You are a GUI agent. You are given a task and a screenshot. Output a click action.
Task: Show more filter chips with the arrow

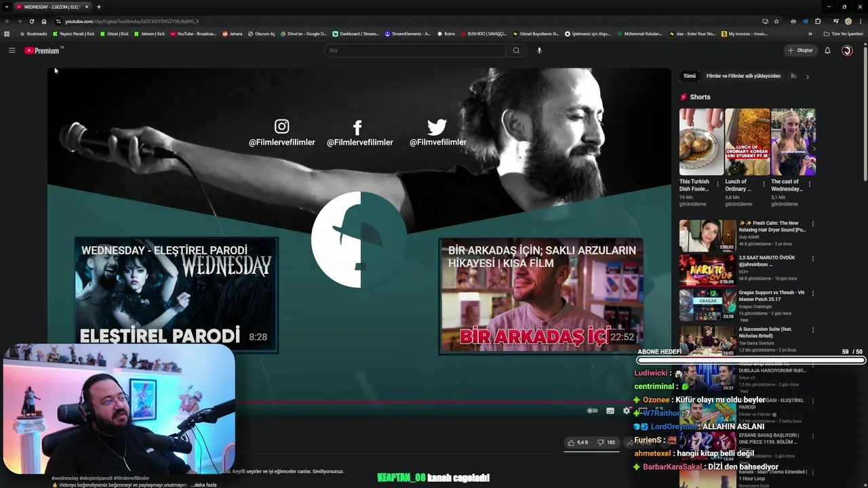[807, 77]
